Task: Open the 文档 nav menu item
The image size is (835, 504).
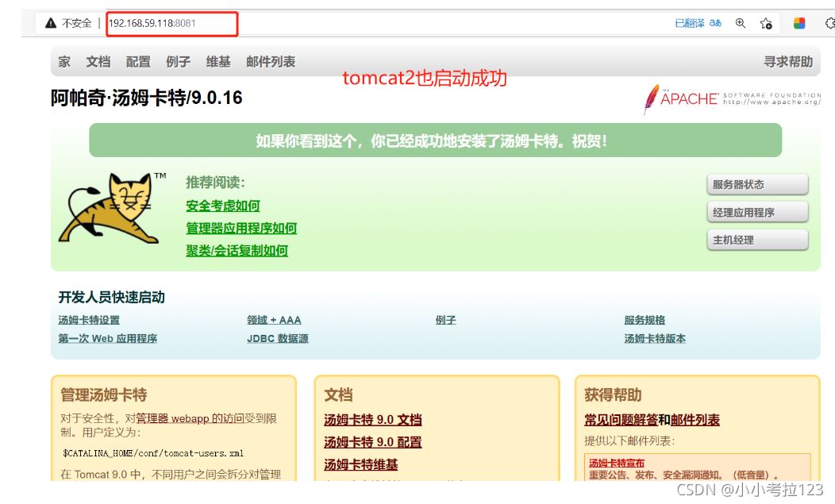Action: pyautogui.click(x=98, y=62)
